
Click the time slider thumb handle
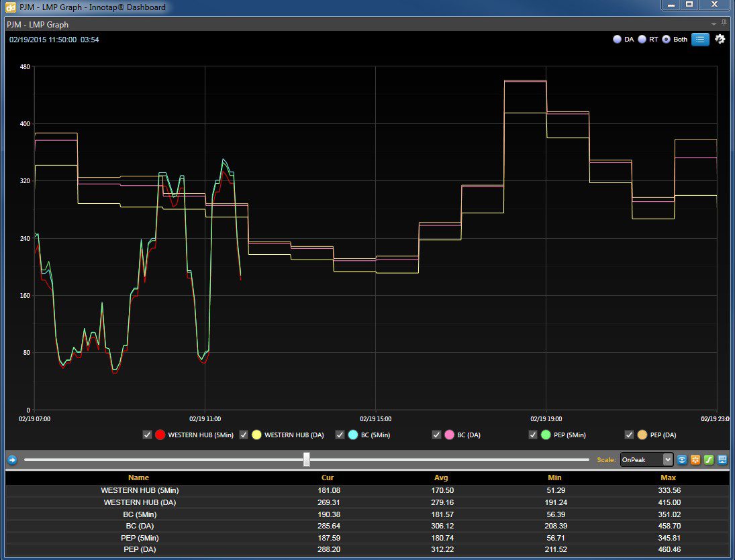tap(307, 459)
